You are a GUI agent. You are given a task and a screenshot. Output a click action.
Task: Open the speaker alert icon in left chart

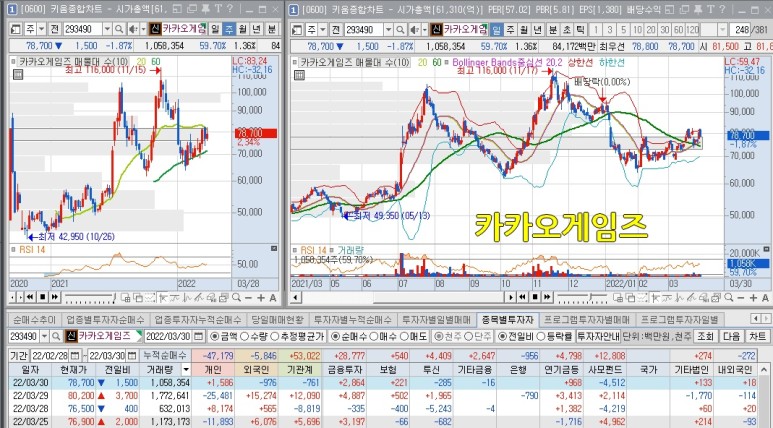[133, 30]
